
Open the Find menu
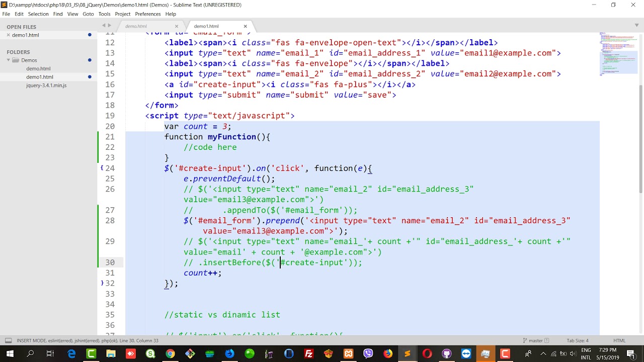coord(58,14)
